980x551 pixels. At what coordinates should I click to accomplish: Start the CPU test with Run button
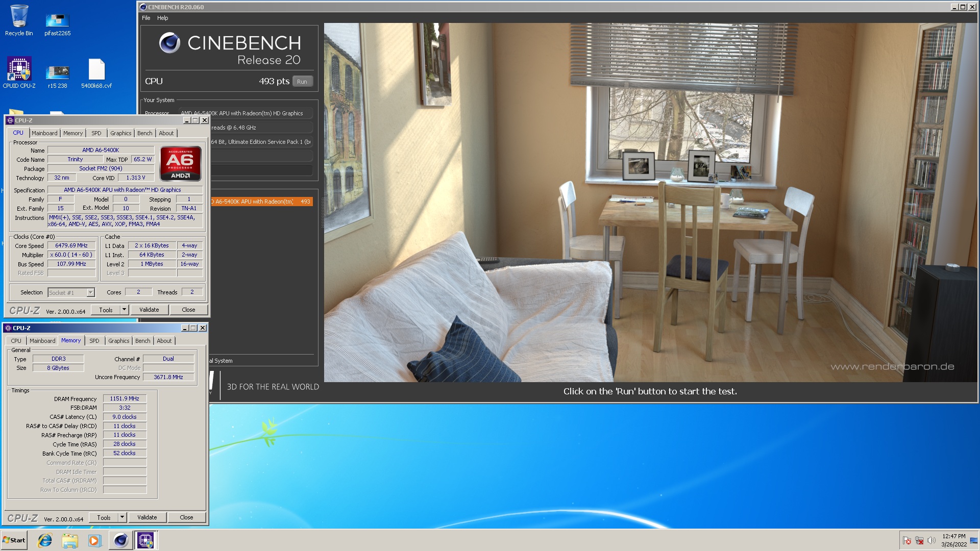(302, 82)
